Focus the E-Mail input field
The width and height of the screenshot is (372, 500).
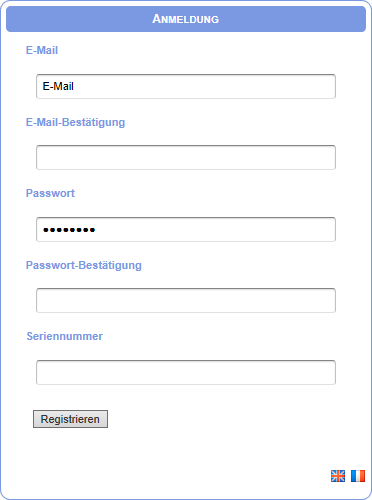pyautogui.click(x=186, y=86)
